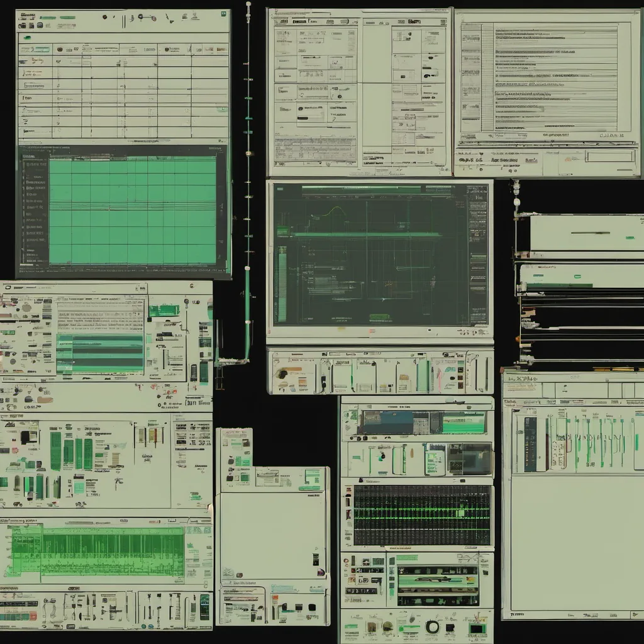Select the title bar of the bottom-right mixer window

[572, 379]
